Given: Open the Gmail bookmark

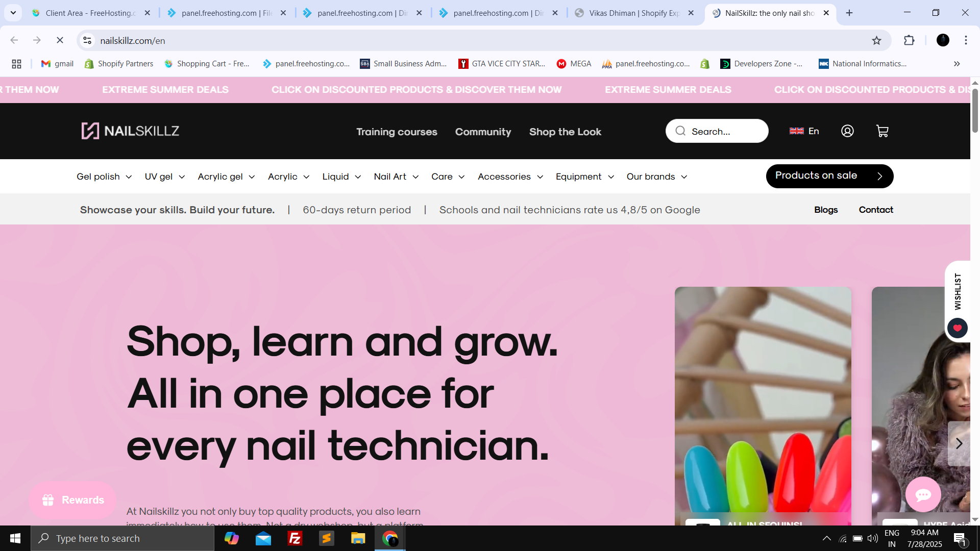Looking at the screenshot, I should pos(56,64).
